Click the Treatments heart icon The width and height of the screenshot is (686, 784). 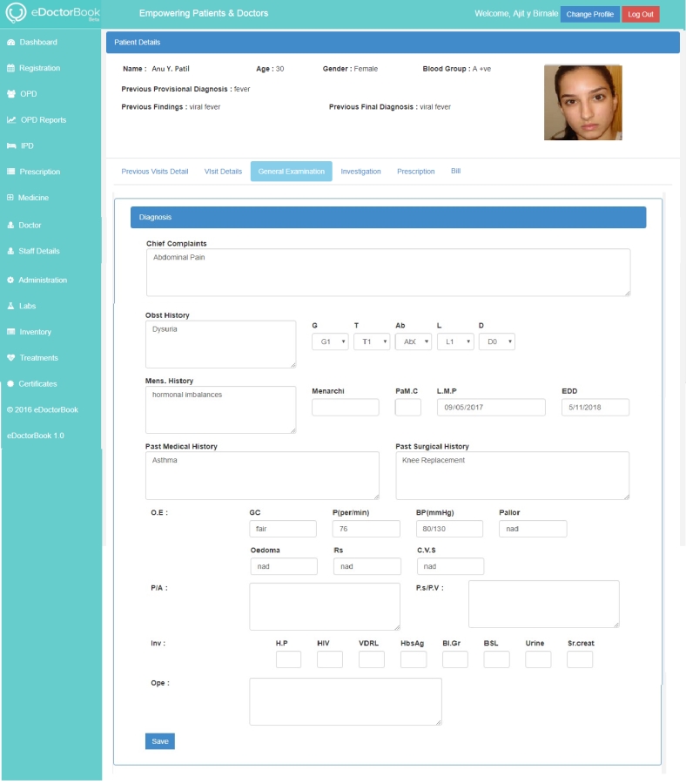pos(10,358)
